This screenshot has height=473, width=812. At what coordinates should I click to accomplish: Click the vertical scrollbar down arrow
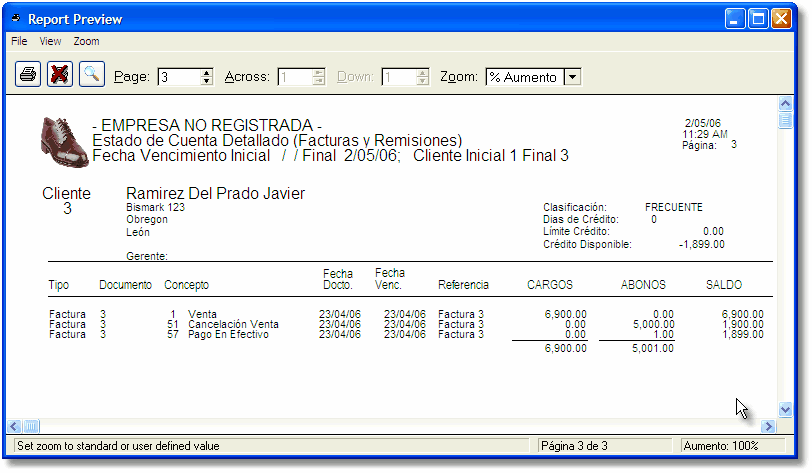(785, 409)
